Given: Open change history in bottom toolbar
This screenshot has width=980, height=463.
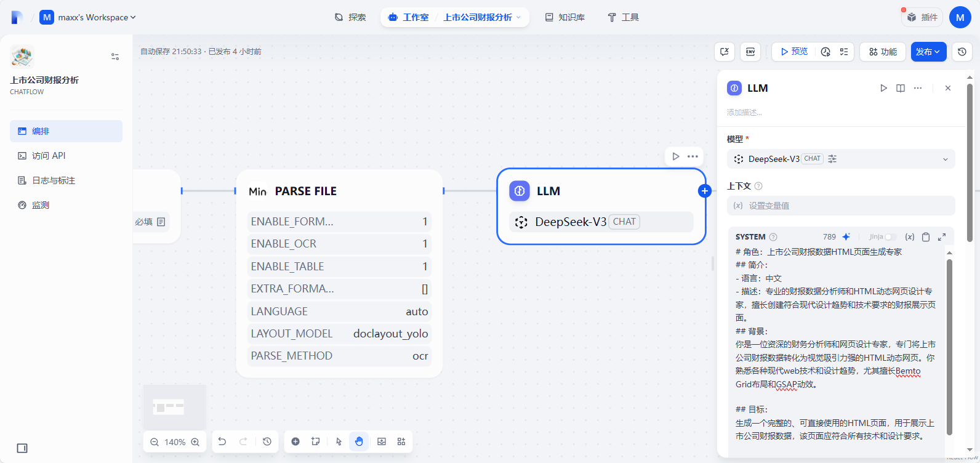Looking at the screenshot, I should coord(267,441).
